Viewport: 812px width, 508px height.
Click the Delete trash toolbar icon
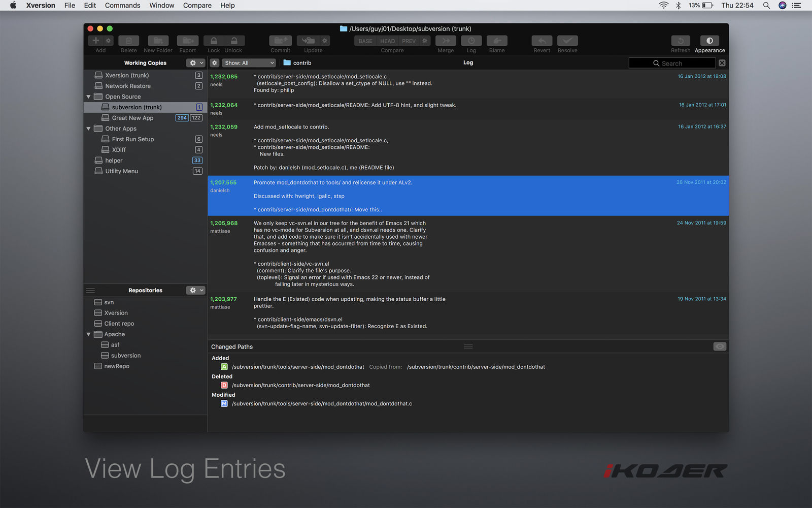click(129, 41)
